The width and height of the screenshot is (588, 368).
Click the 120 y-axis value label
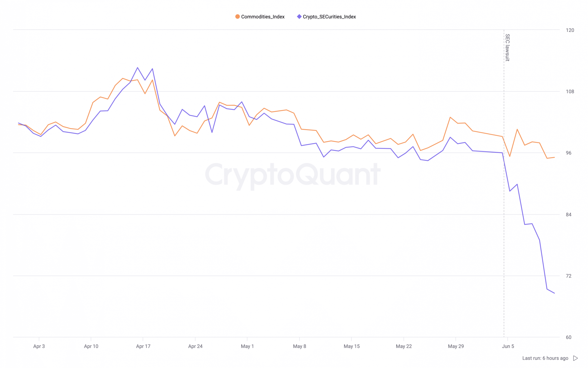(570, 30)
